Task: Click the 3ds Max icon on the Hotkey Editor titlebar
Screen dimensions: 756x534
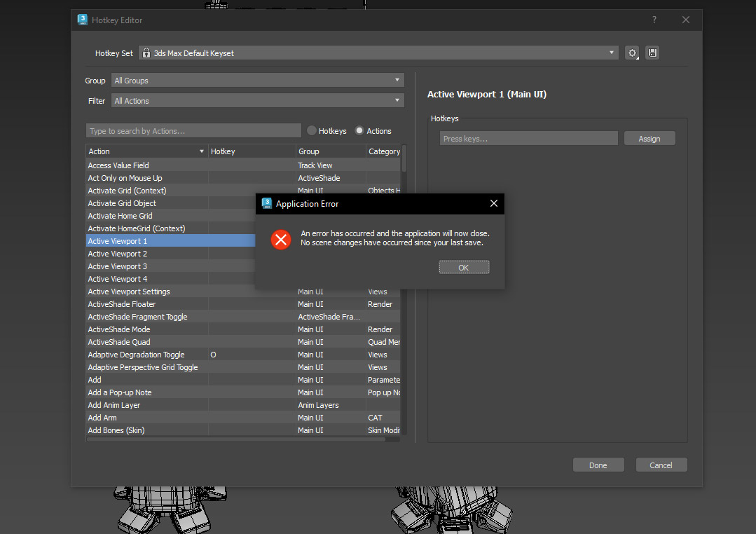Action: [82, 20]
